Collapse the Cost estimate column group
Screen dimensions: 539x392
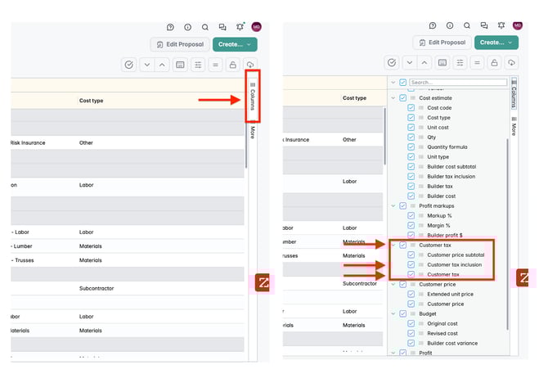coord(393,98)
